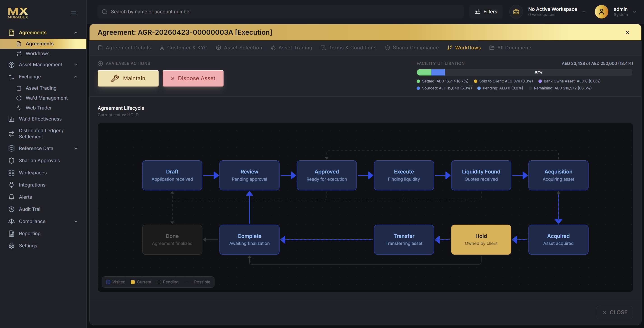Click the Transfer lifecycle node

click(x=404, y=240)
